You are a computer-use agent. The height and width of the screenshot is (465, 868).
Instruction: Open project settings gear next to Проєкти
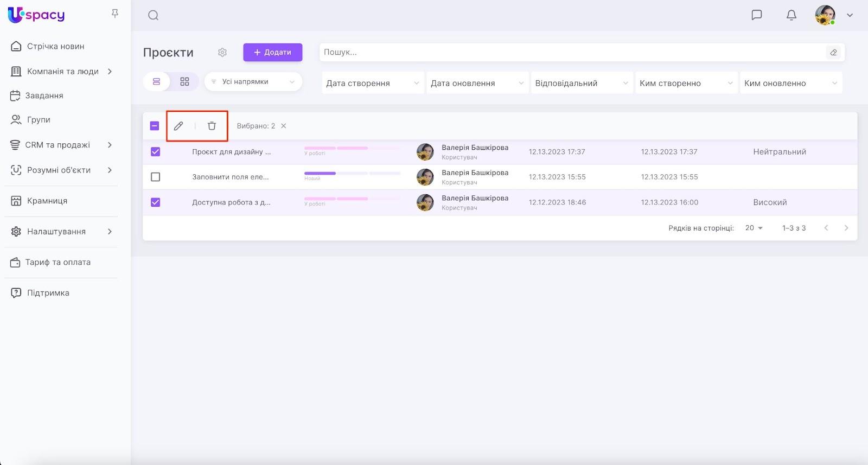tap(222, 53)
